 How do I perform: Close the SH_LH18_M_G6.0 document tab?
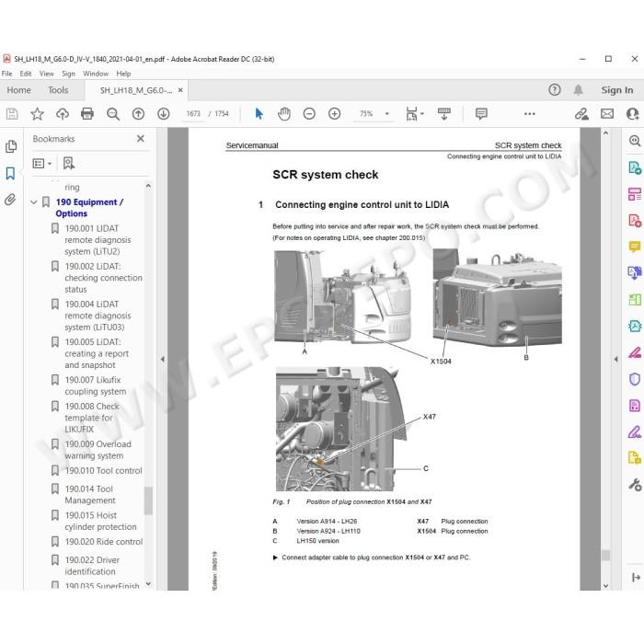tap(180, 90)
